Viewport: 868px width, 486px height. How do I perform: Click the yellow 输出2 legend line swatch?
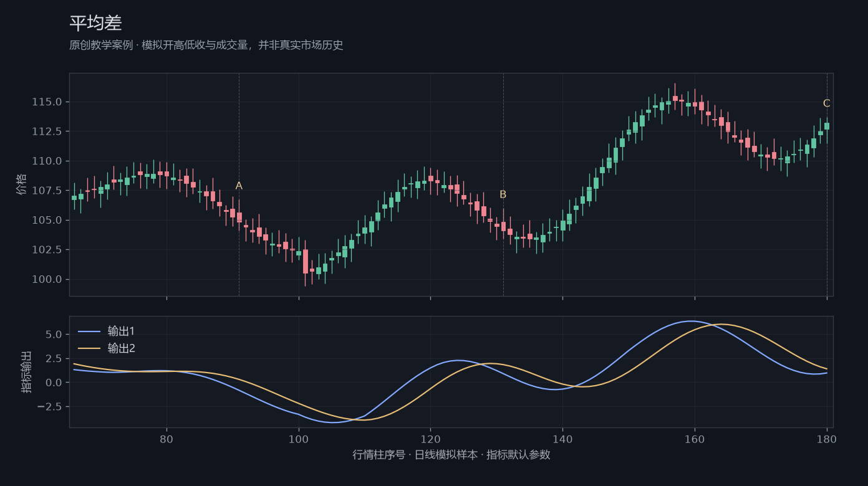pyautogui.click(x=89, y=349)
